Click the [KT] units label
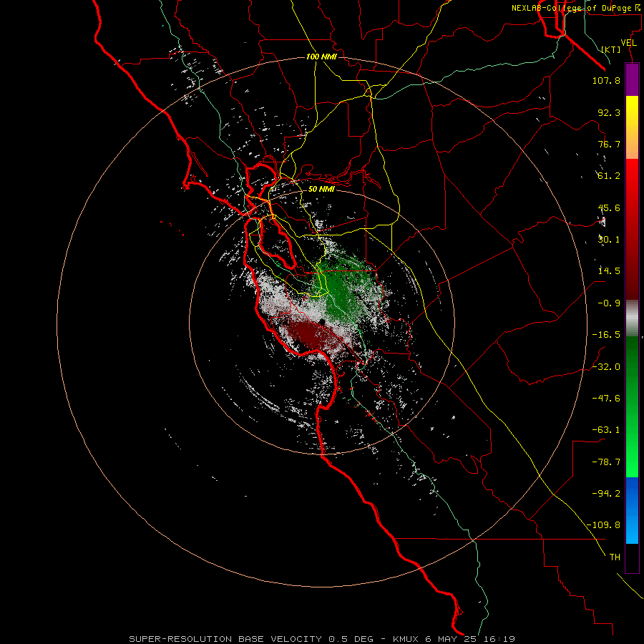Screen dimensions: 644x644 [611, 49]
